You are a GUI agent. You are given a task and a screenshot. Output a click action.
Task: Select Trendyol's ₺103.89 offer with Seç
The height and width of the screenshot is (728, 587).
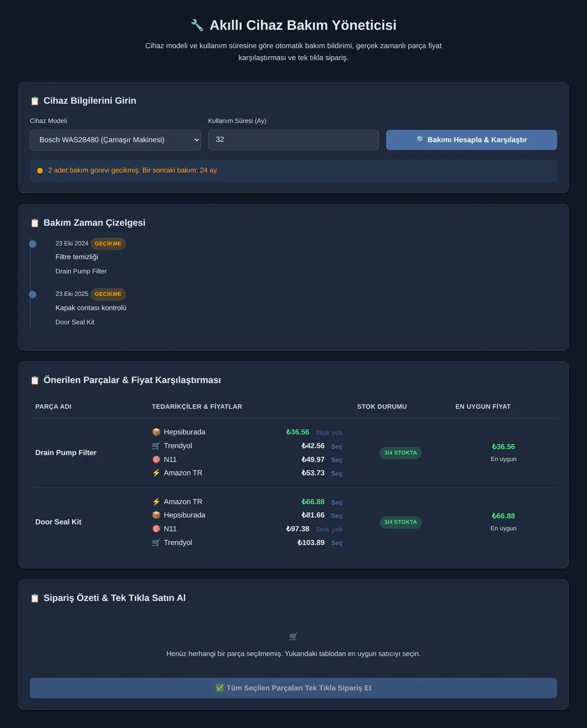[337, 543]
